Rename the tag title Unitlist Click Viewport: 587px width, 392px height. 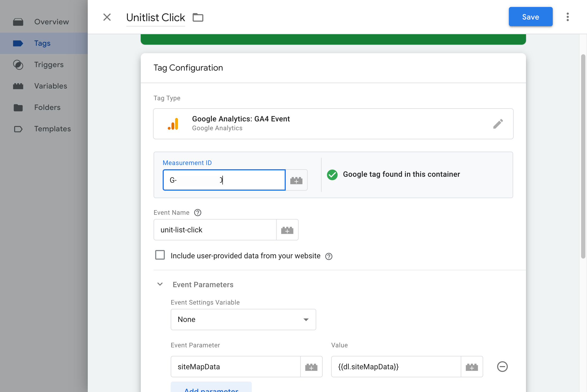tap(155, 18)
